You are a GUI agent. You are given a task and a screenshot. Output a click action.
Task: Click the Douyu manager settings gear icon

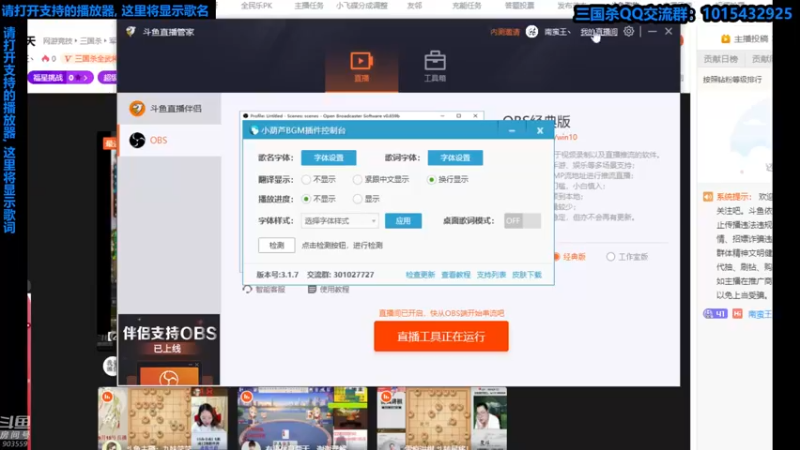click(629, 32)
